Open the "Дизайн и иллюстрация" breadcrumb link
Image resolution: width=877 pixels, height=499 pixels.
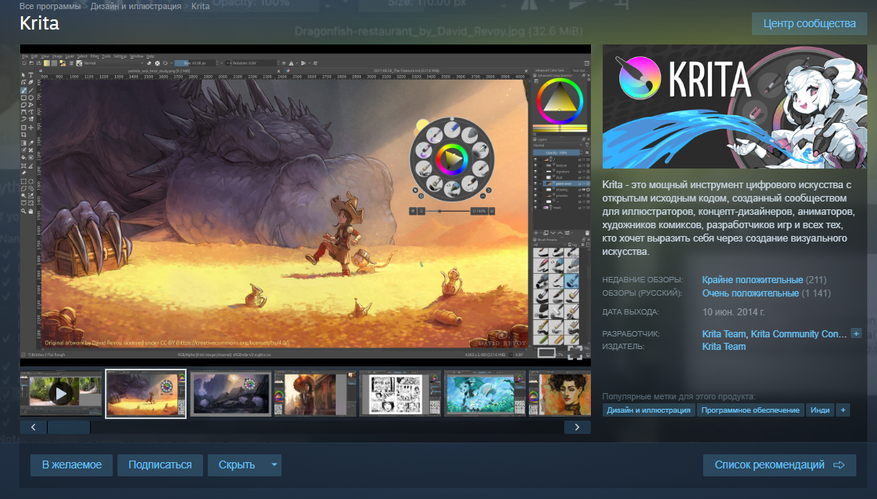(x=136, y=6)
